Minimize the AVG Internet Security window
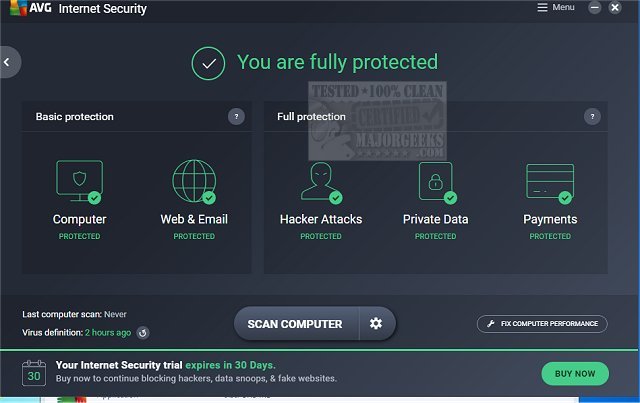 click(597, 8)
